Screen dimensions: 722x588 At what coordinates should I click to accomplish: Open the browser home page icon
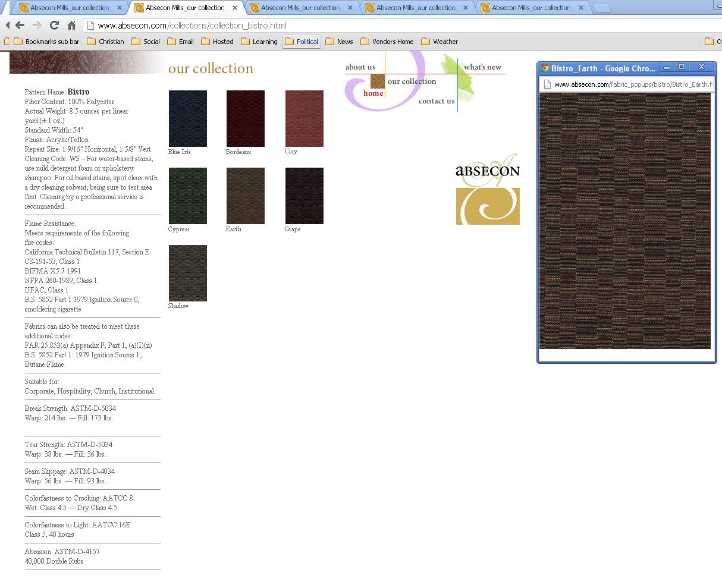[71, 26]
